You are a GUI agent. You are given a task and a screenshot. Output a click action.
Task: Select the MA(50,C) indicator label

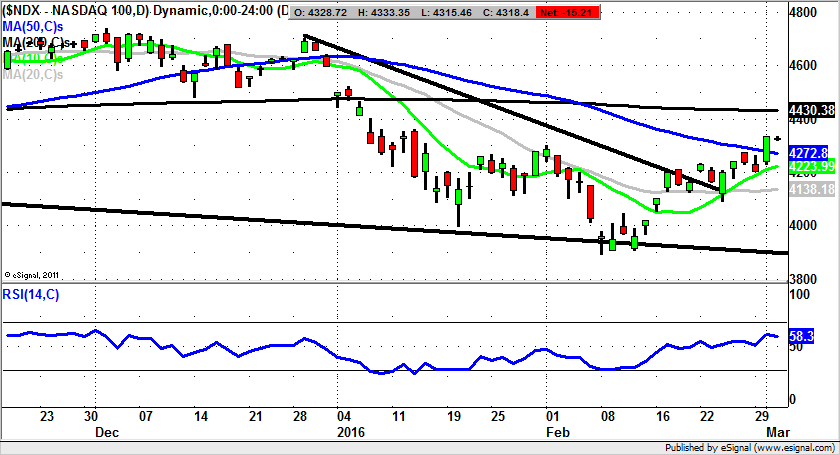pos(33,25)
